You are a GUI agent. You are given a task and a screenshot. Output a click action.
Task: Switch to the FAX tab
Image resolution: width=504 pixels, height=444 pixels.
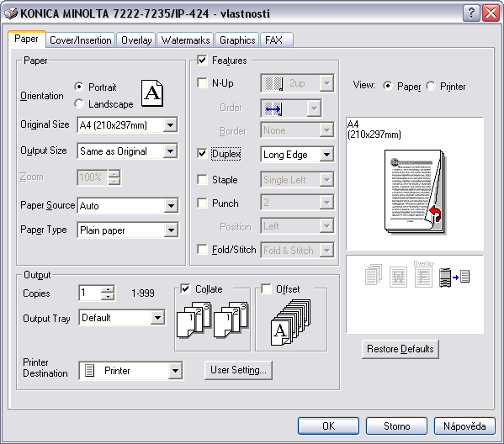click(x=277, y=40)
